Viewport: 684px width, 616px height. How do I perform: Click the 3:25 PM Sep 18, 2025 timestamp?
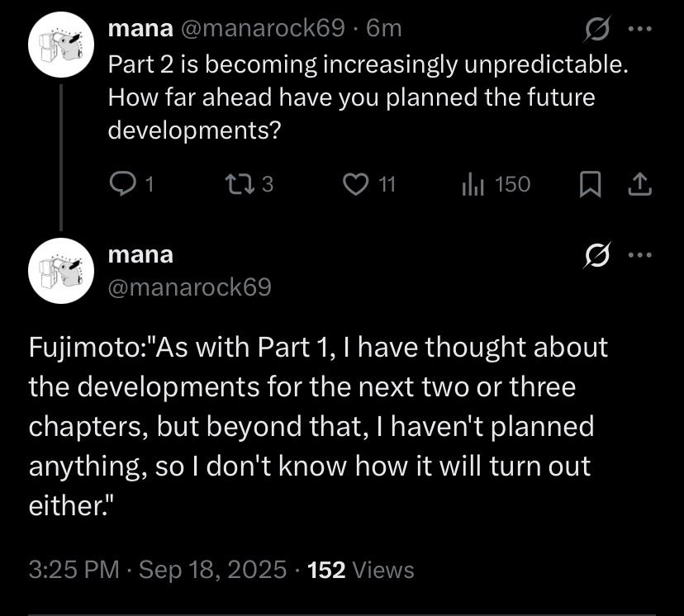[x=157, y=569]
